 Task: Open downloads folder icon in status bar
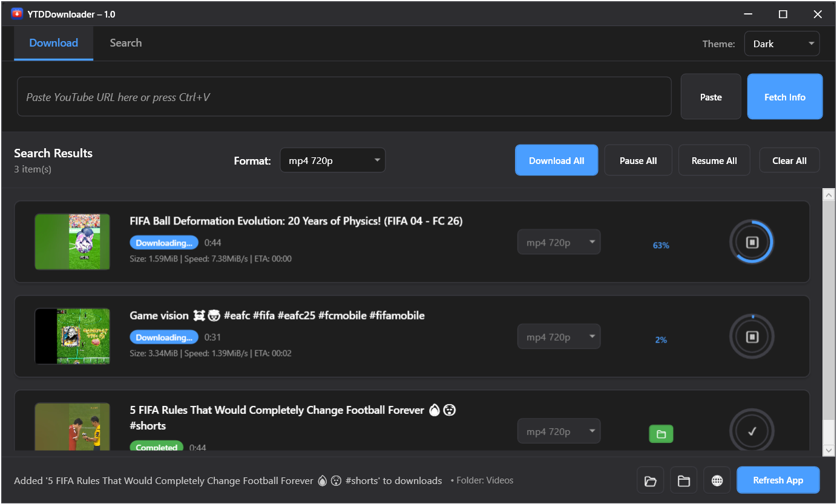tap(651, 480)
